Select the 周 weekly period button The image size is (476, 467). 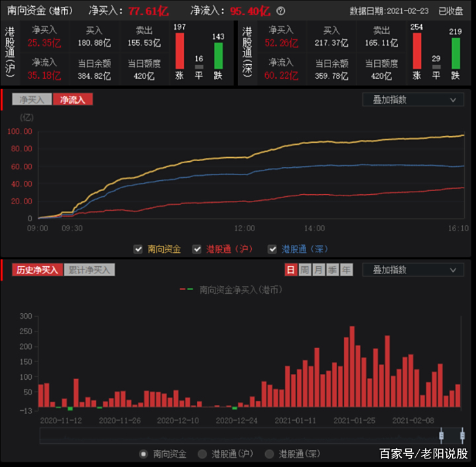305,269
